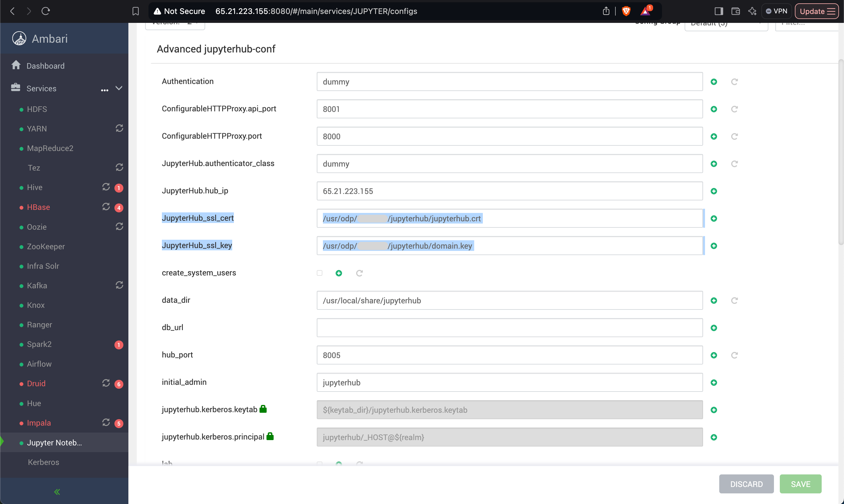Open MapReduce2 service page
The width and height of the screenshot is (844, 504).
point(50,148)
